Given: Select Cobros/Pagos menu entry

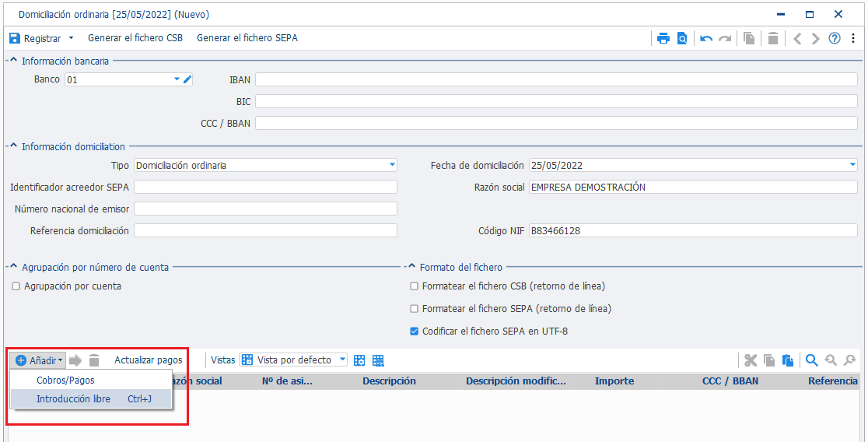Looking at the screenshot, I should click(x=91, y=381).
